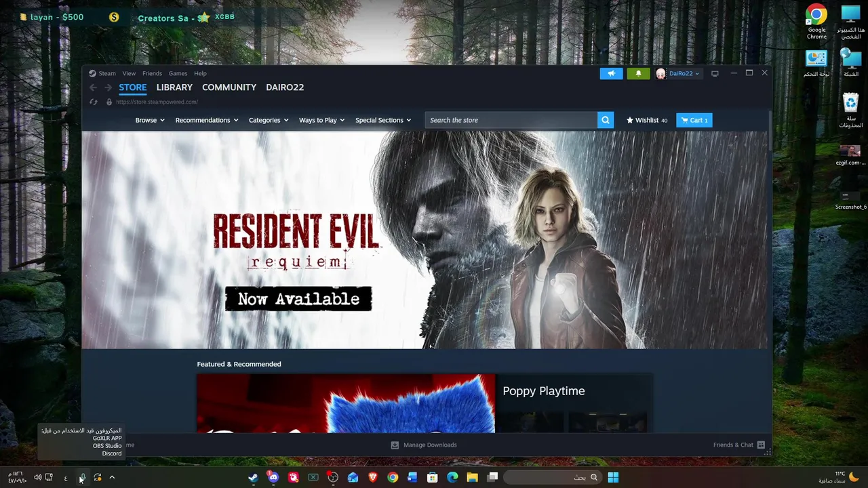Open the Manage Downloads icon
868x488 pixels.
tap(395, 445)
